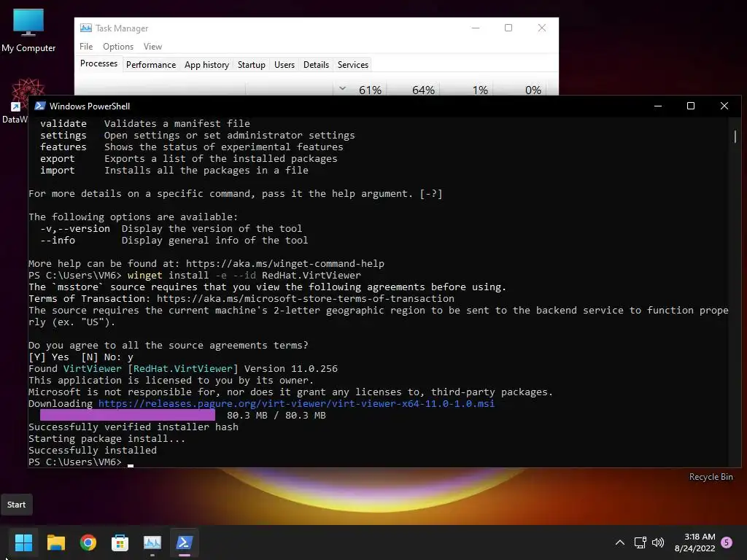Click the Start tooltip label
The image size is (747, 560).
point(16,505)
